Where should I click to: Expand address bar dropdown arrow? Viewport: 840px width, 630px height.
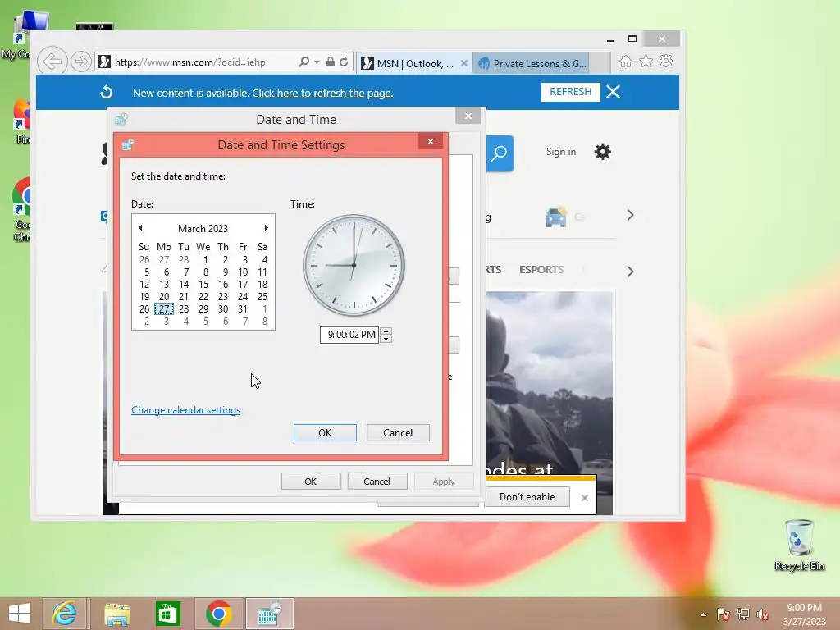tap(317, 62)
